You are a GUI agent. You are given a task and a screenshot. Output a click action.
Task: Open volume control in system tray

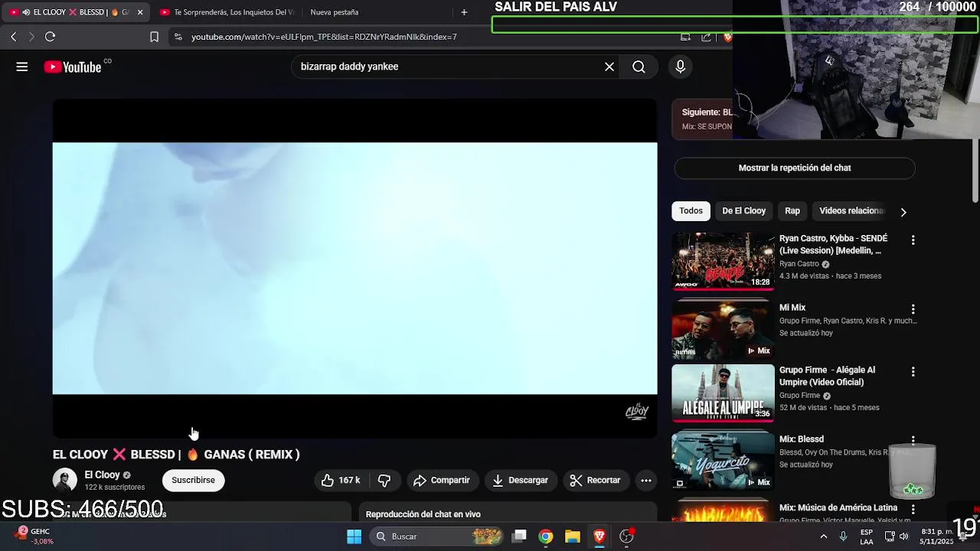click(904, 536)
